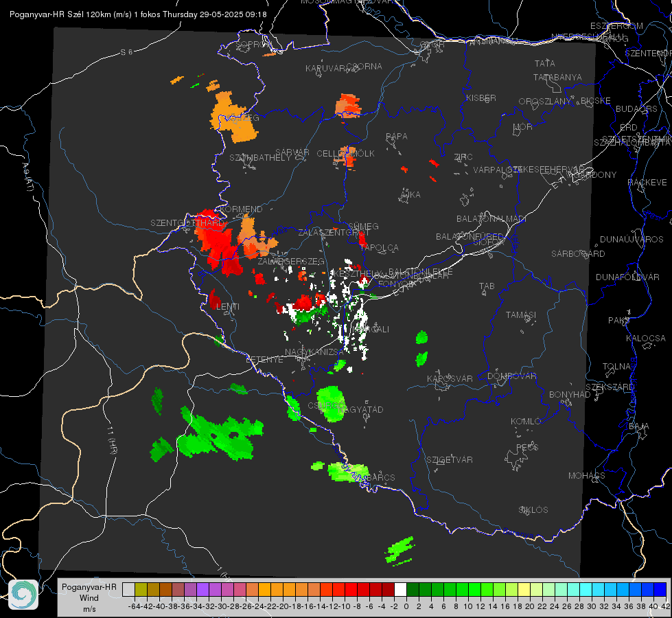Click the NAGYATAD city label
Screen dimensions: 672x618
(x=360, y=409)
